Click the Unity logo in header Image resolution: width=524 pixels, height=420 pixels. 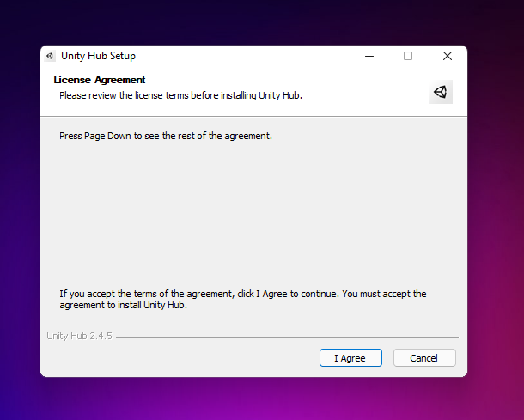coord(441,92)
